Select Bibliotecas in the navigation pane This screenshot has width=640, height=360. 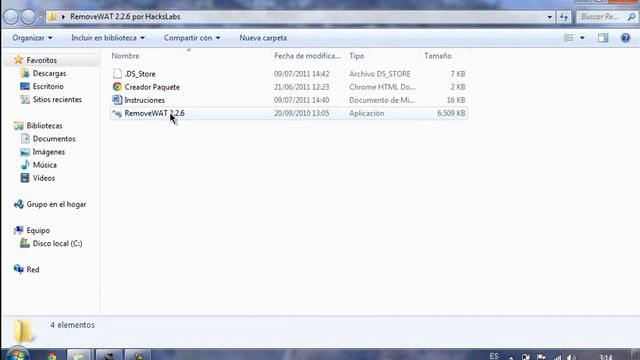point(44,125)
